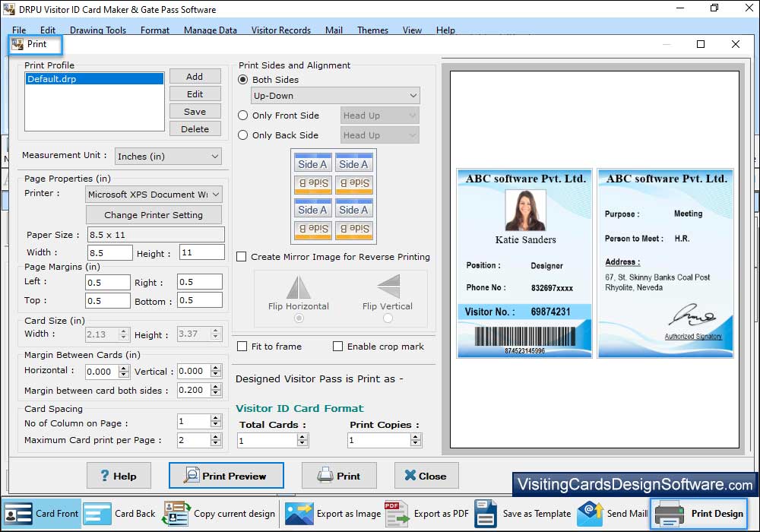Click the Side A / Side B layout diagram

(x=334, y=196)
